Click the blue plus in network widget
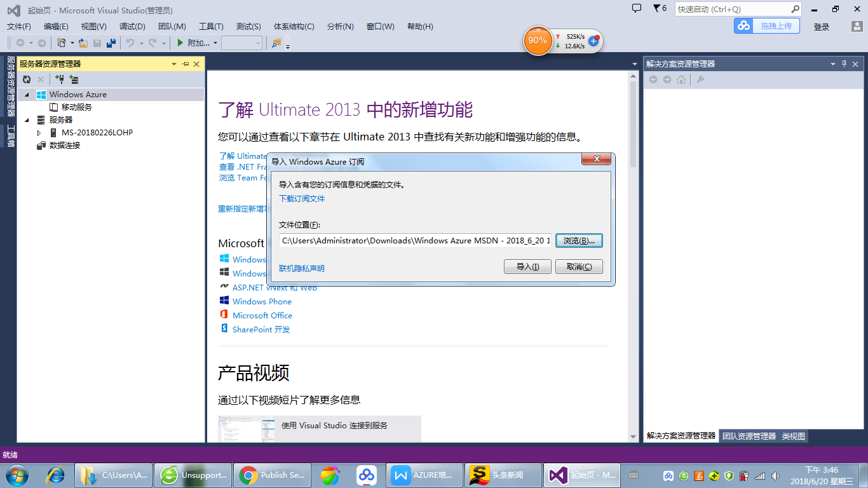Viewport: 868px width, 488px height. (594, 41)
